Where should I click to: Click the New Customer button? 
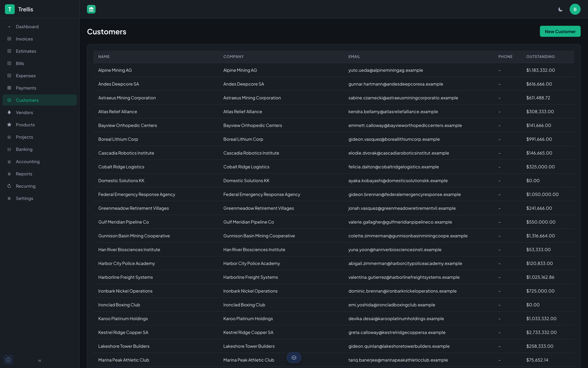click(560, 31)
